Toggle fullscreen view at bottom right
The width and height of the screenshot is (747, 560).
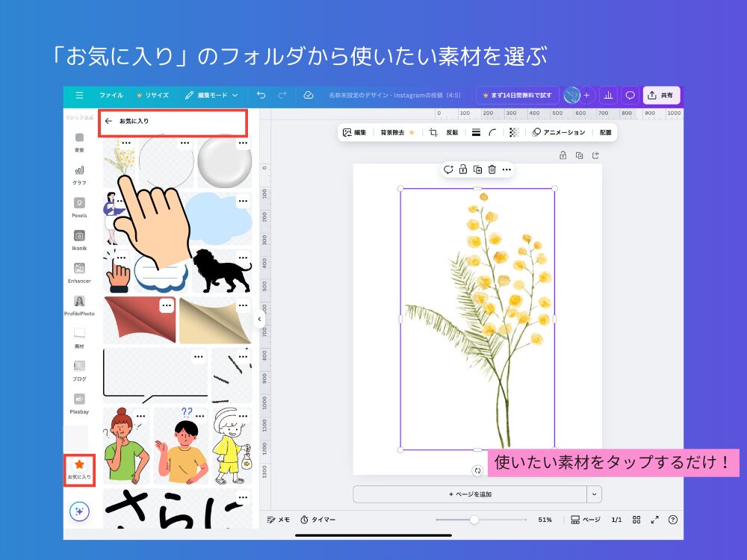pos(655,520)
